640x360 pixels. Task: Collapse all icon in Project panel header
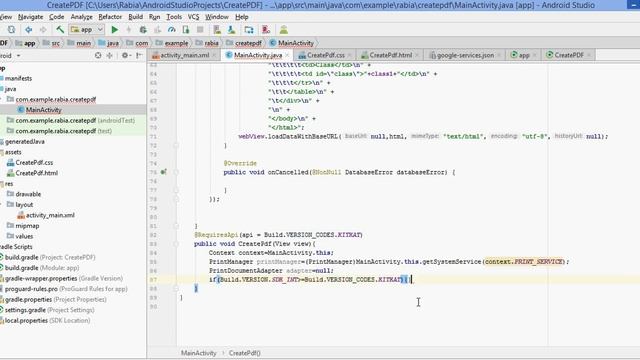(x=109, y=56)
